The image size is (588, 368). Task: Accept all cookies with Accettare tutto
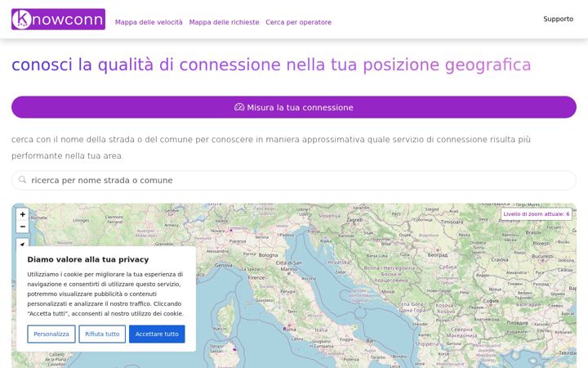pos(157,334)
